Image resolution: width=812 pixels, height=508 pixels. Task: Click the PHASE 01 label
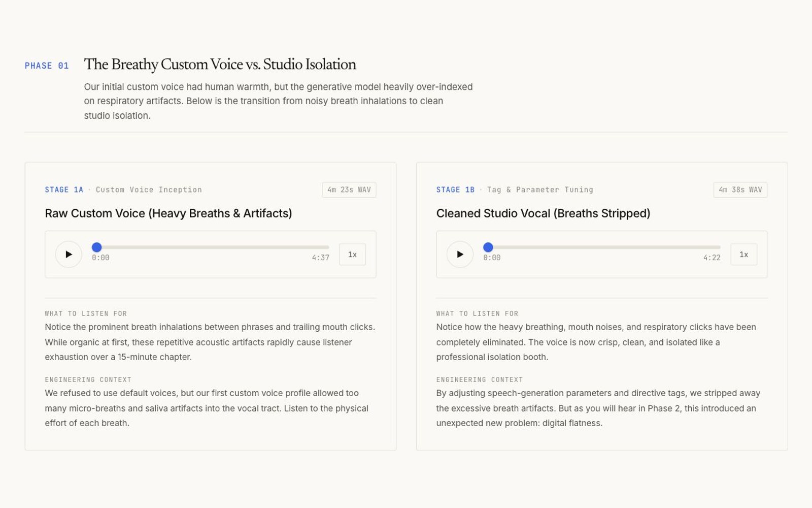(x=47, y=66)
